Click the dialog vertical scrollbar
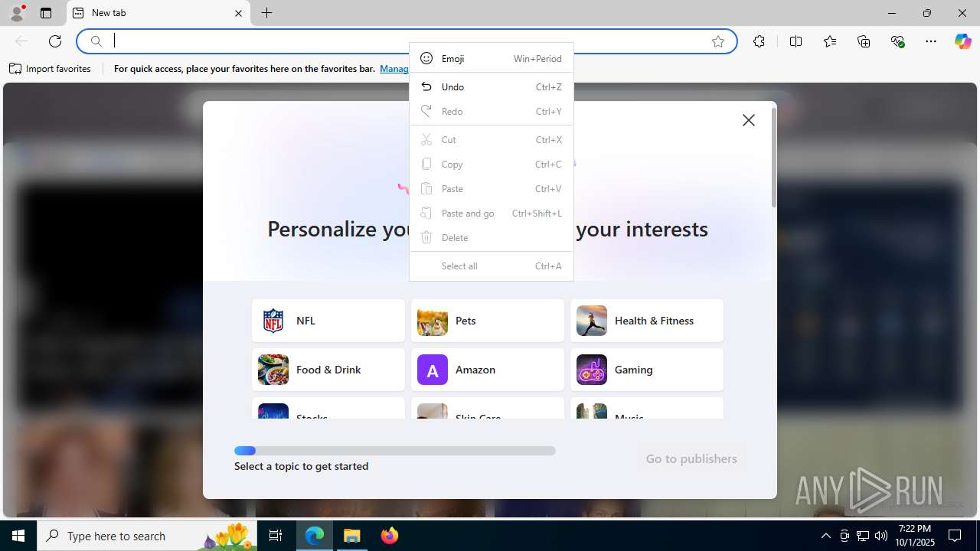This screenshot has height=551, width=980. point(774,158)
